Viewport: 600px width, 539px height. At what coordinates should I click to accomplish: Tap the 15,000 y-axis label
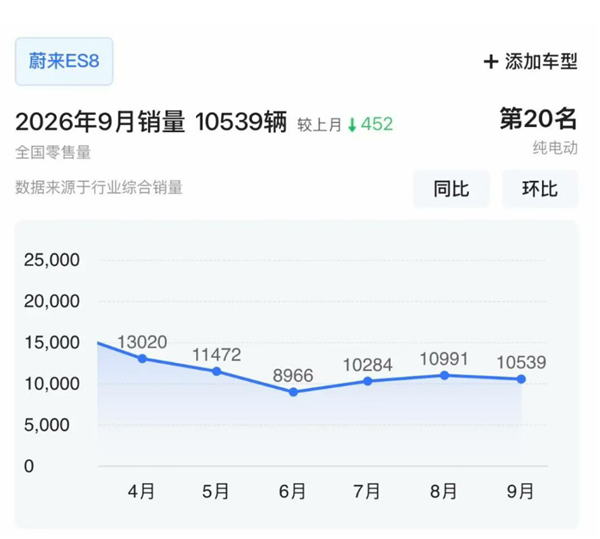pos(52,342)
